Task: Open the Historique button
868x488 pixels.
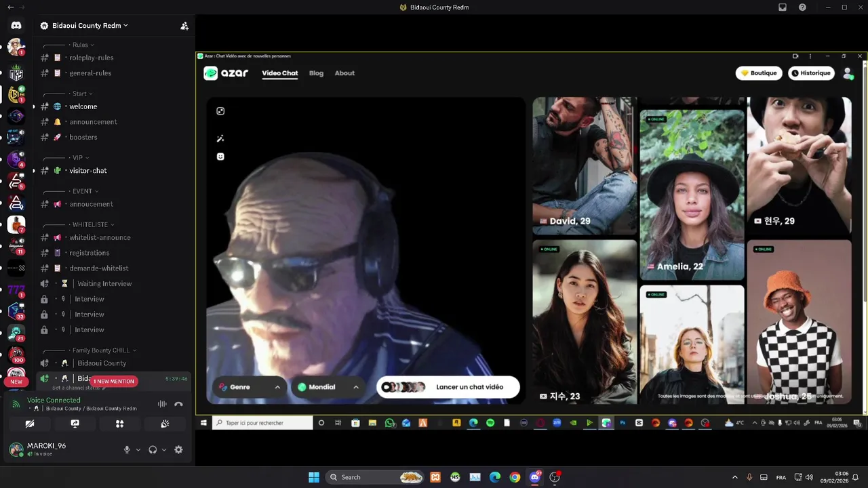Action: click(811, 73)
